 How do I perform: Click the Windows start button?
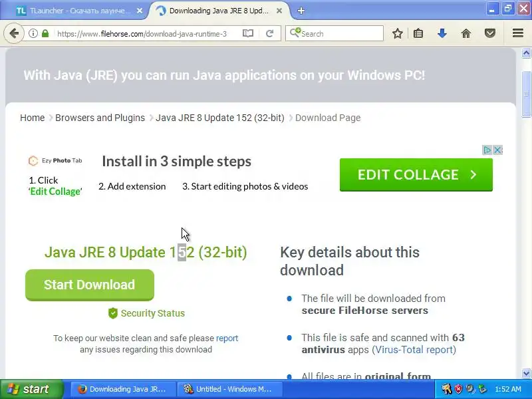[31, 389]
